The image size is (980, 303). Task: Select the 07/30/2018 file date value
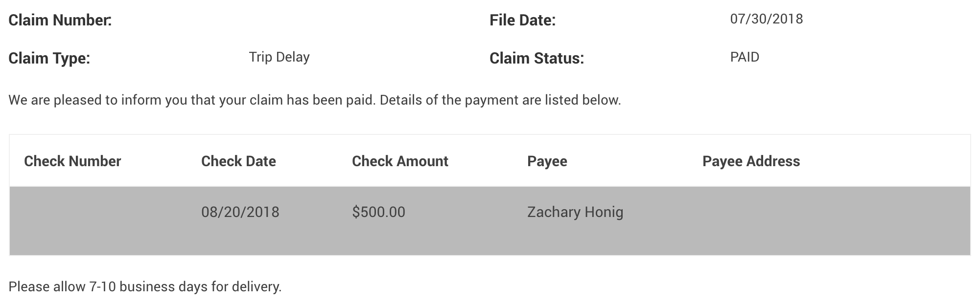(x=766, y=19)
